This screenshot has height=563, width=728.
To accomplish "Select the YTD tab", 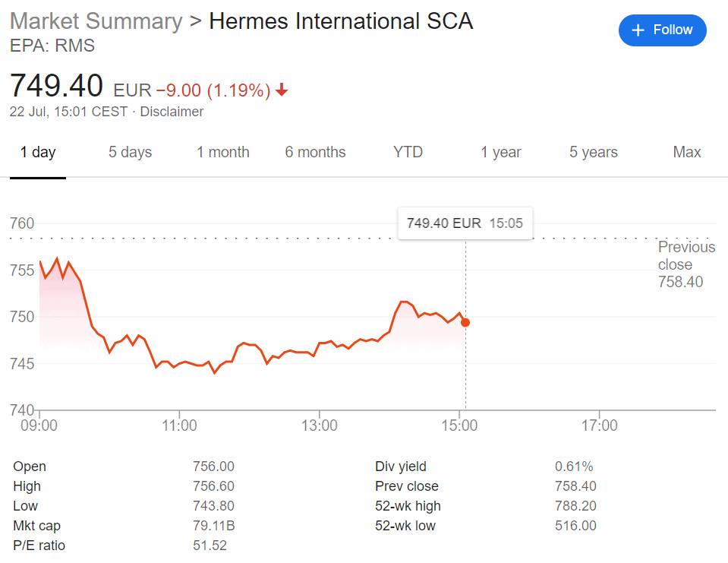I will click(x=408, y=153).
